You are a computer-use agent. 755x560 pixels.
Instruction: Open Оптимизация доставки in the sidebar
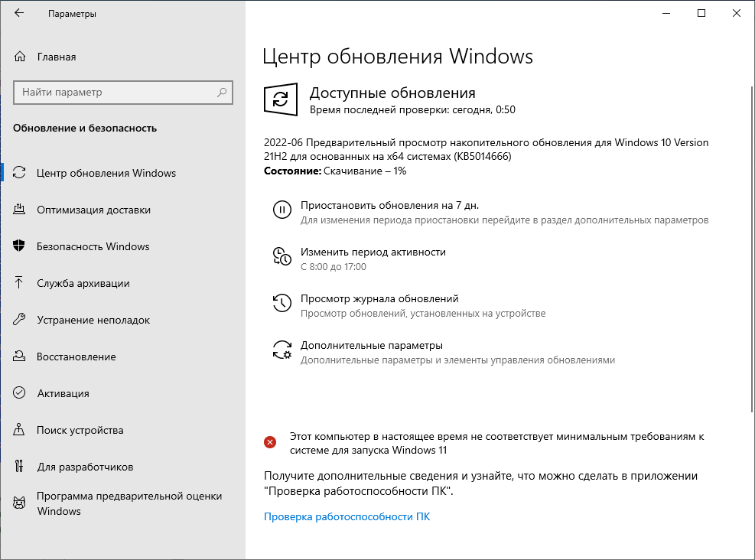[93, 210]
